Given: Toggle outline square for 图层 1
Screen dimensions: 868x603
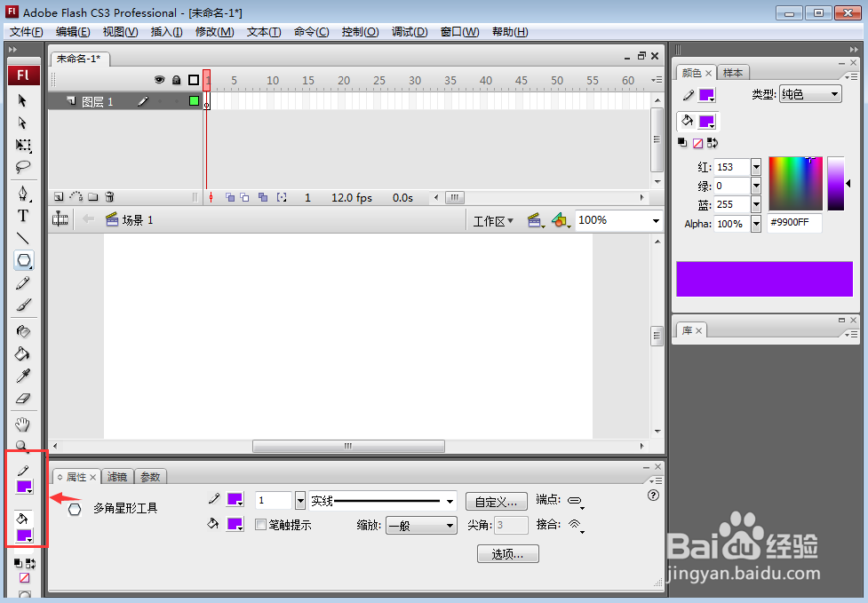Looking at the screenshot, I should coord(194,100).
